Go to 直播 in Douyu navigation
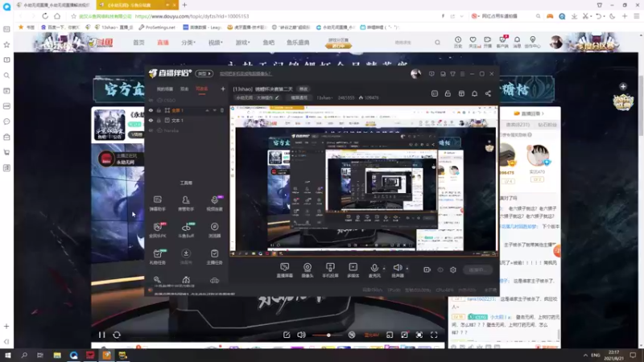Screen dimensions: 644x362 [163, 43]
